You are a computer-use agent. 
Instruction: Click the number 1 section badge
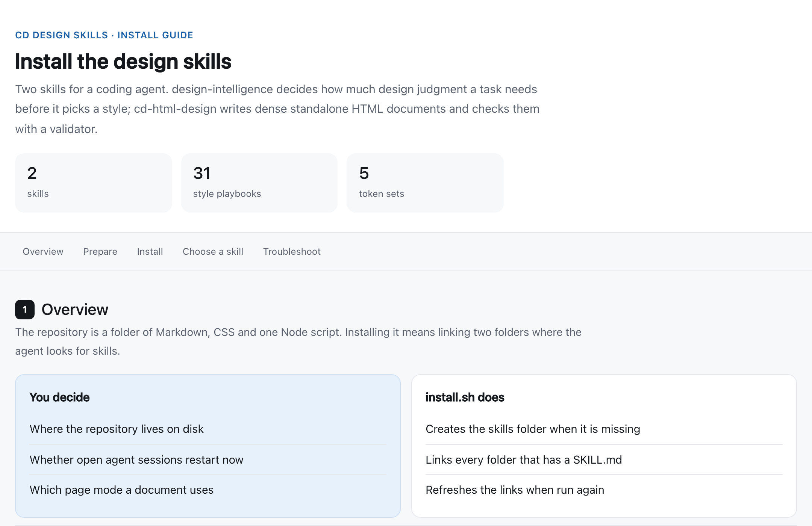coord(25,310)
